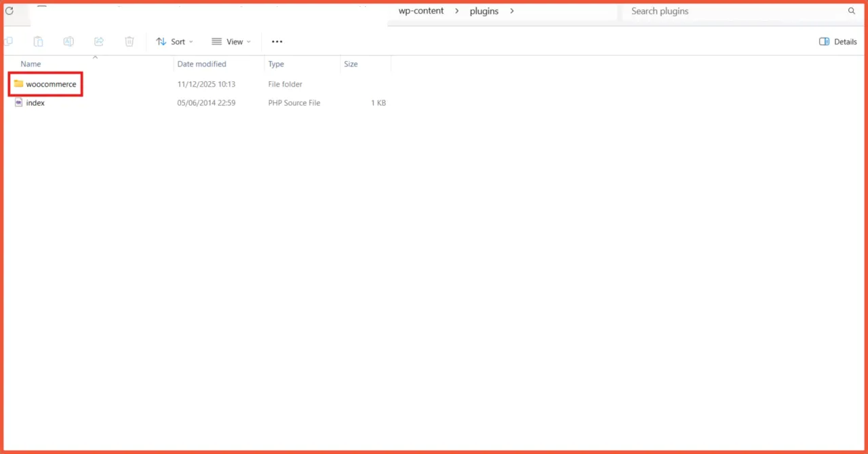The width and height of the screenshot is (868, 454).
Task: Click the Paste toolbar icon
Action: point(38,41)
